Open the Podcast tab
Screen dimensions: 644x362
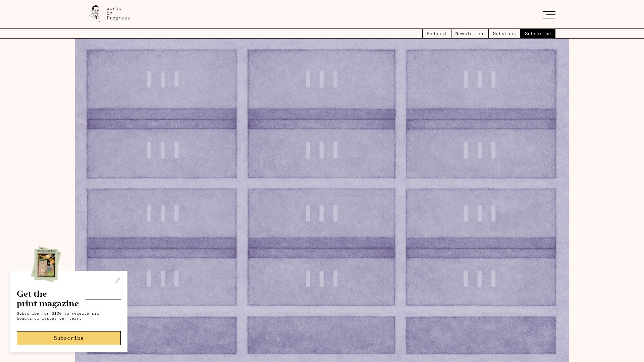click(437, 34)
